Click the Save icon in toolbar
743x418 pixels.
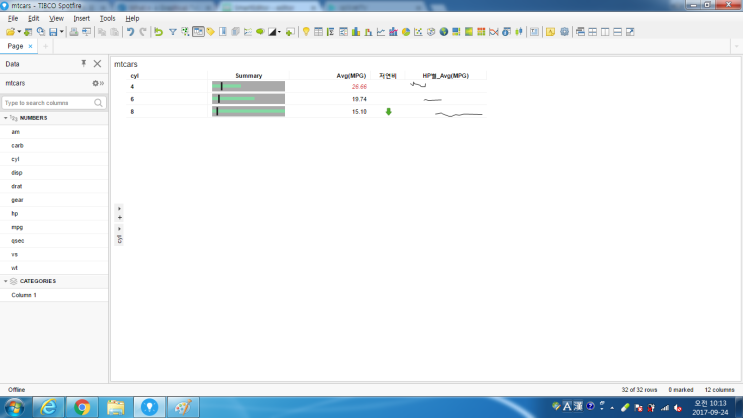point(53,32)
